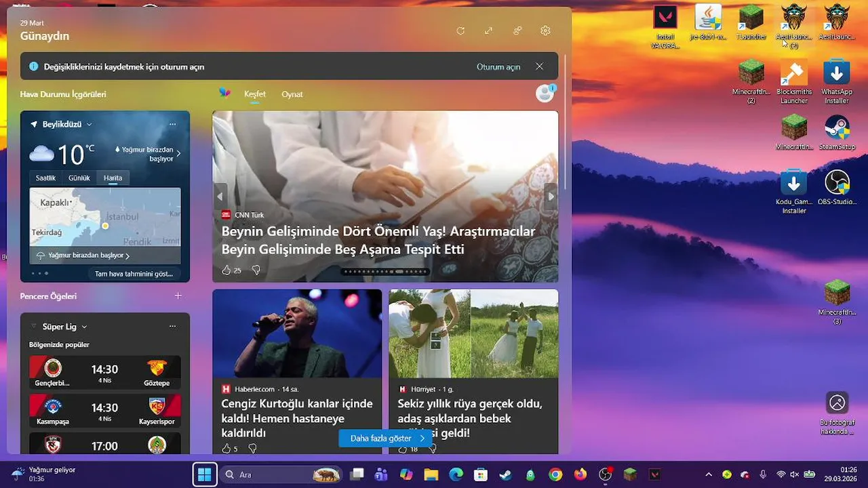Screen dimensions: 868x488
Task: Open AesirLauncher (2) desktop shortcut
Action: [793, 27]
